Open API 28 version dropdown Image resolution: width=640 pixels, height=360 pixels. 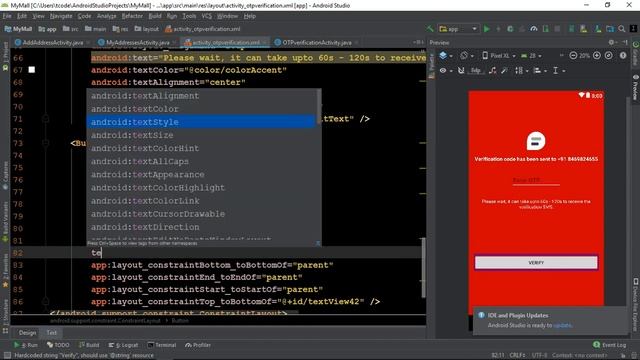pyautogui.click(x=531, y=56)
